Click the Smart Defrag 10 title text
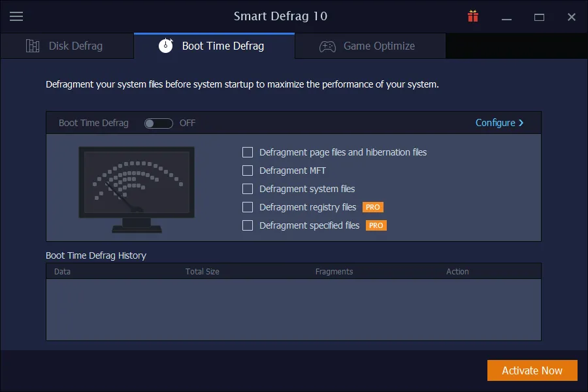Image resolution: width=588 pixels, height=392 pixels. click(280, 16)
